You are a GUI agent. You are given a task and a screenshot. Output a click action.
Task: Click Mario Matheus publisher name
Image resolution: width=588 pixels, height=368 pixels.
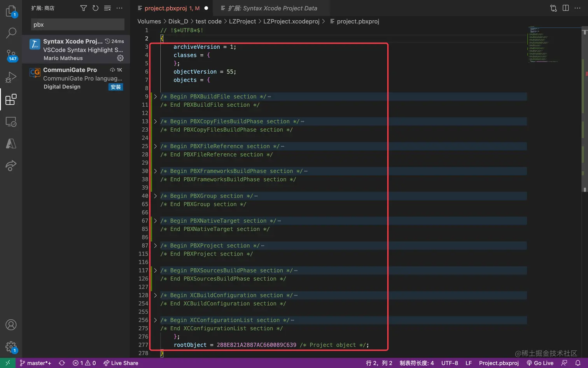63,58
